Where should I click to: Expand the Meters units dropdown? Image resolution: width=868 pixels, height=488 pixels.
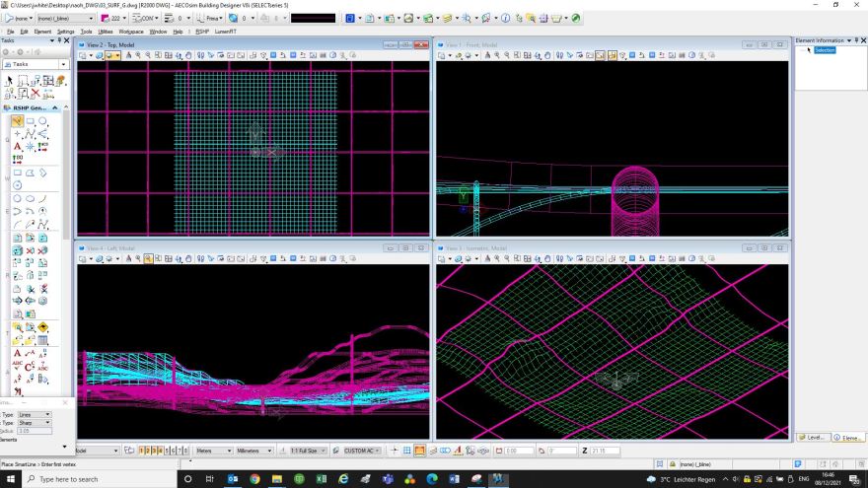(213, 451)
